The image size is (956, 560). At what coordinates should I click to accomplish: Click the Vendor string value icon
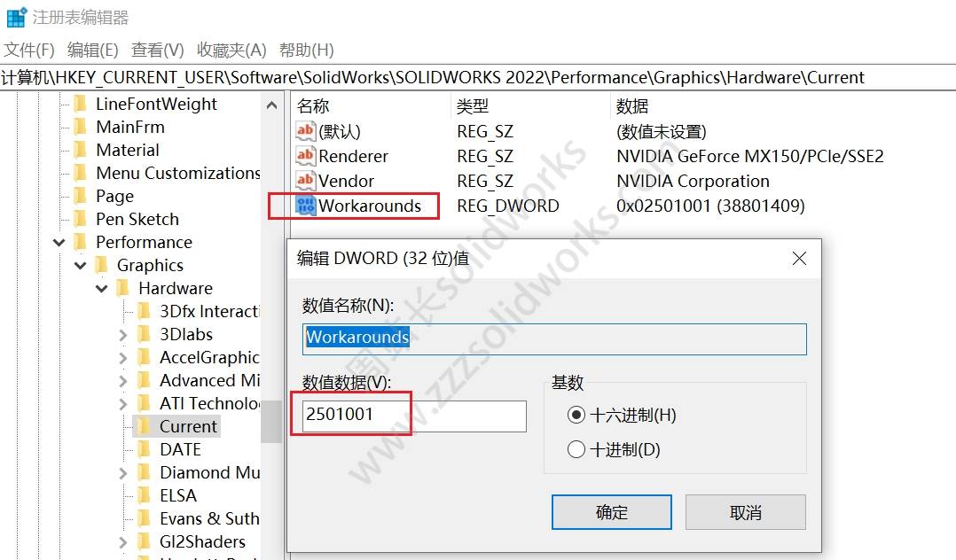pos(305,181)
